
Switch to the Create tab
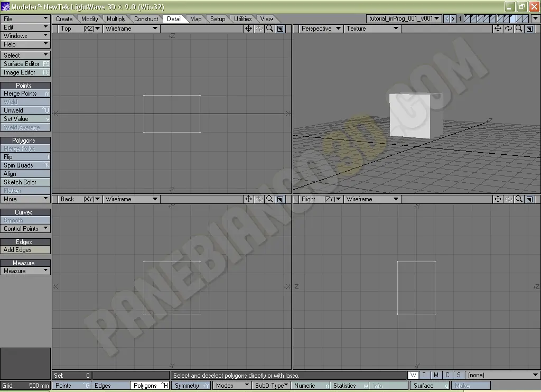pyautogui.click(x=64, y=19)
